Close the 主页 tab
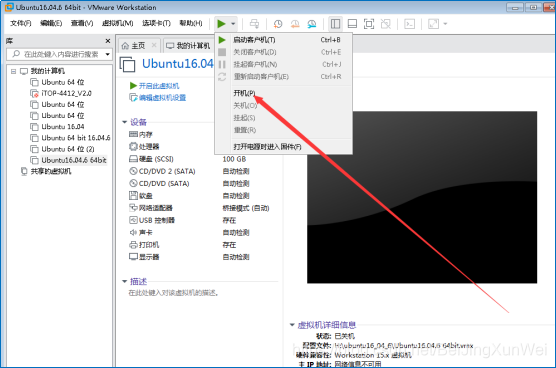This screenshot has height=368, width=556. pos(154,45)
